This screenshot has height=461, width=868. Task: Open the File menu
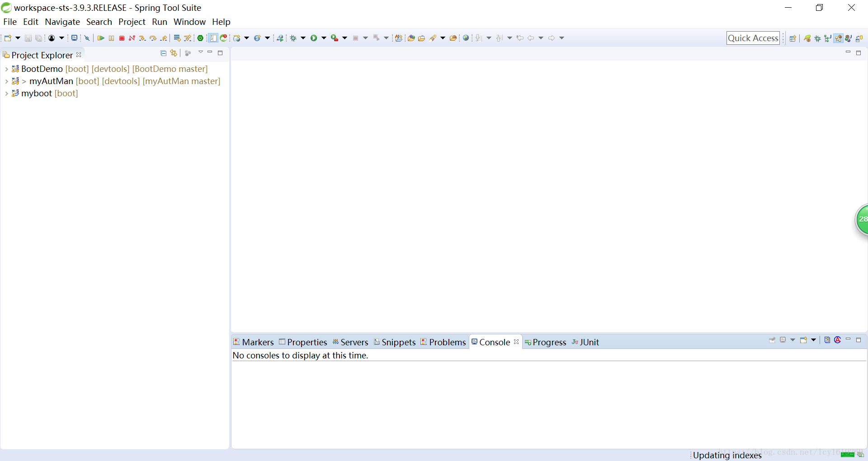pos(10,22)
